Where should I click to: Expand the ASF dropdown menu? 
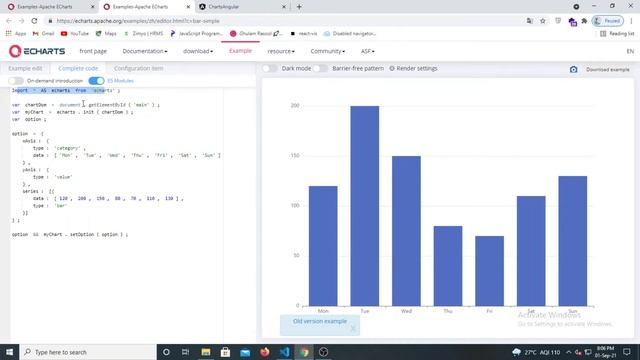point(367,51)
